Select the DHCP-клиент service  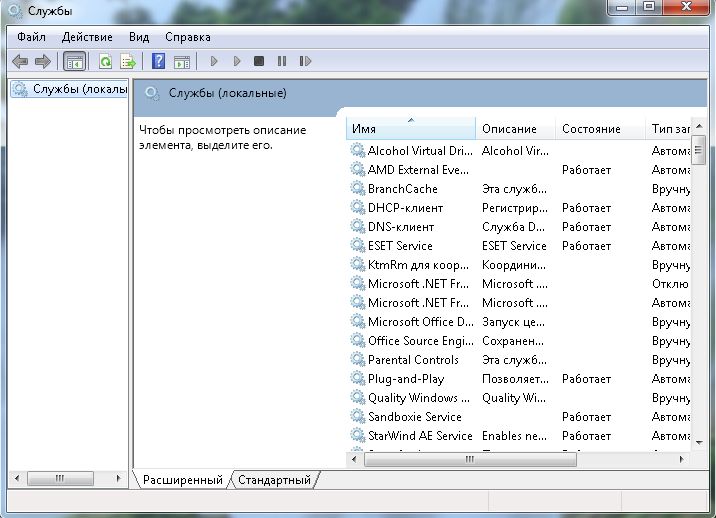click(405, 208)
